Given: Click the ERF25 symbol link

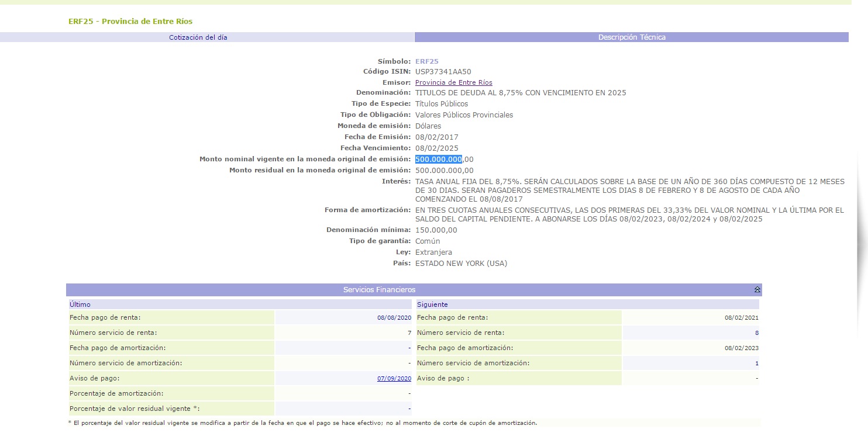Looking at the screenshot, I should 426,61.
